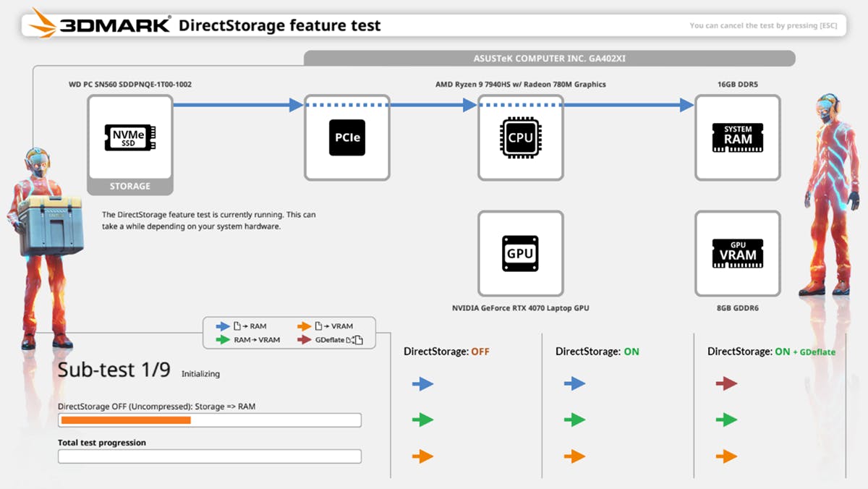Click orange arrow under DirectStorage OFF
This screenshot has height=489, width=868.
coord(422,456)
